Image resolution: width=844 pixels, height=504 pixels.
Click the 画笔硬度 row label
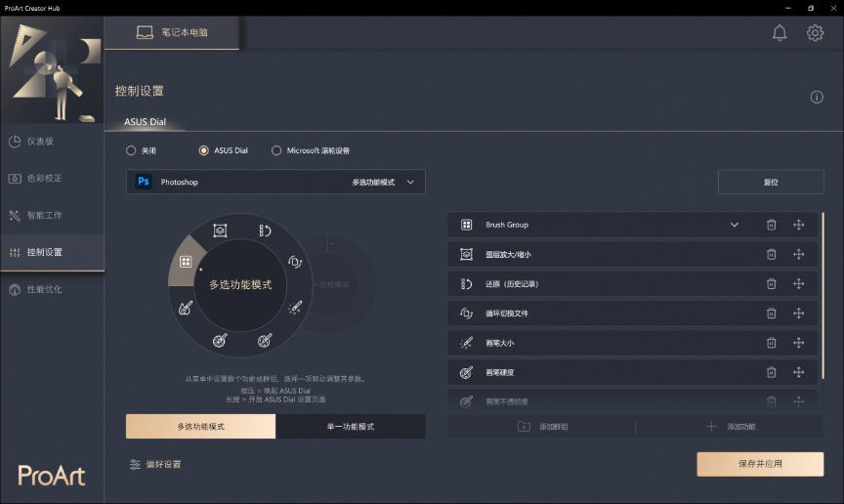pos(499,372)
